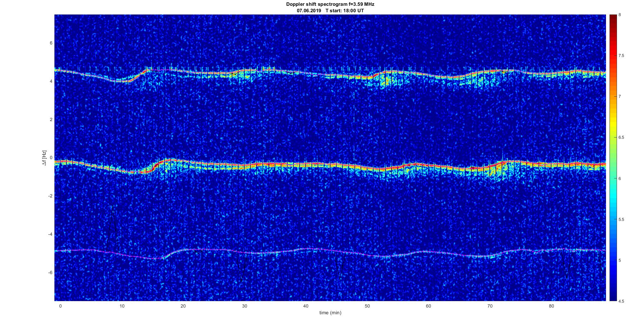Click the lower magenta trace near -5 Hz at 60 minutes
Image resolution: width=644 pixels, height=323 pixels.
pos(429,252)
